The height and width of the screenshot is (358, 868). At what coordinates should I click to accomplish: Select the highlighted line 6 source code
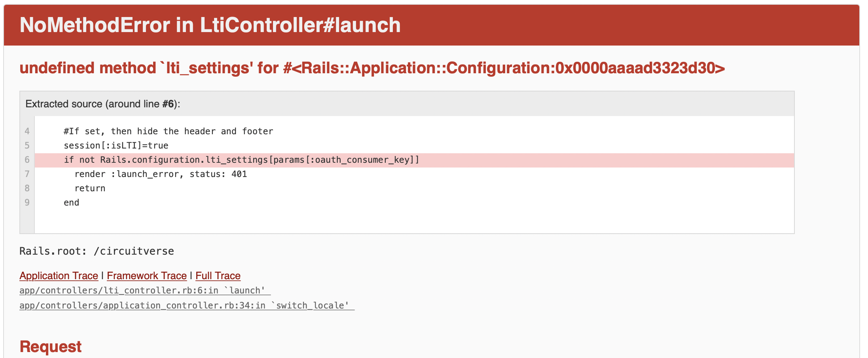(x=241, y=160)
